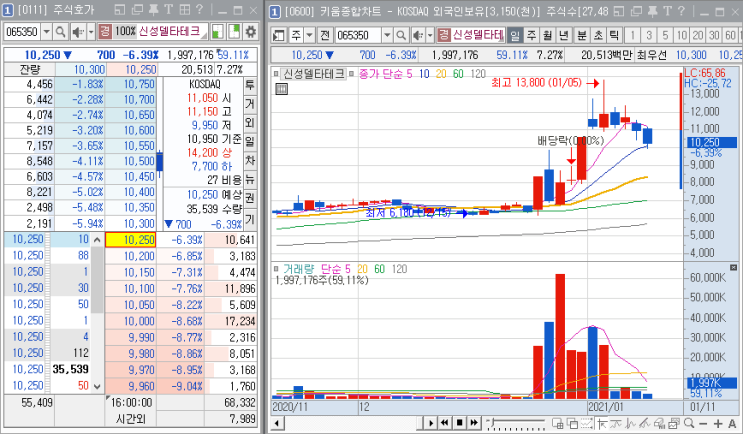Screen dimensions: 743x434
Task: Toggle the 신성델타테크 series checkbox in chart legend
Action: tap(276, 74)
